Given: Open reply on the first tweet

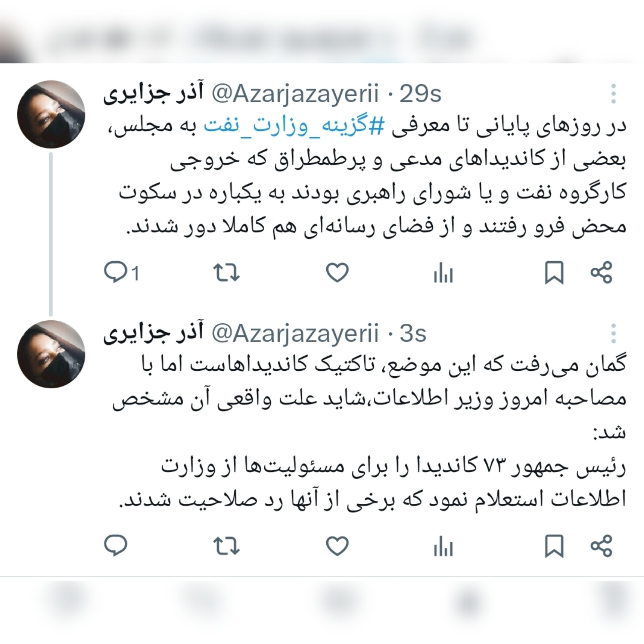Looking at the screenshot, I should [x=121, y=273].
